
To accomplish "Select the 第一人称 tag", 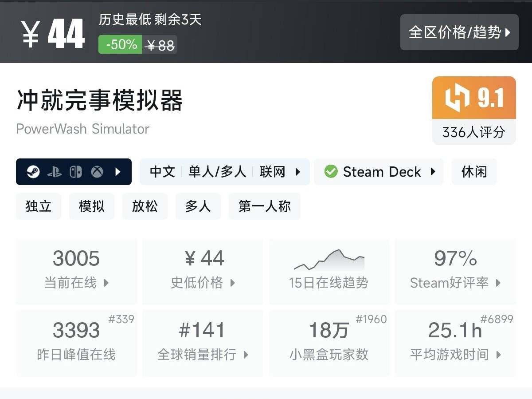I will tap(265, 206).
